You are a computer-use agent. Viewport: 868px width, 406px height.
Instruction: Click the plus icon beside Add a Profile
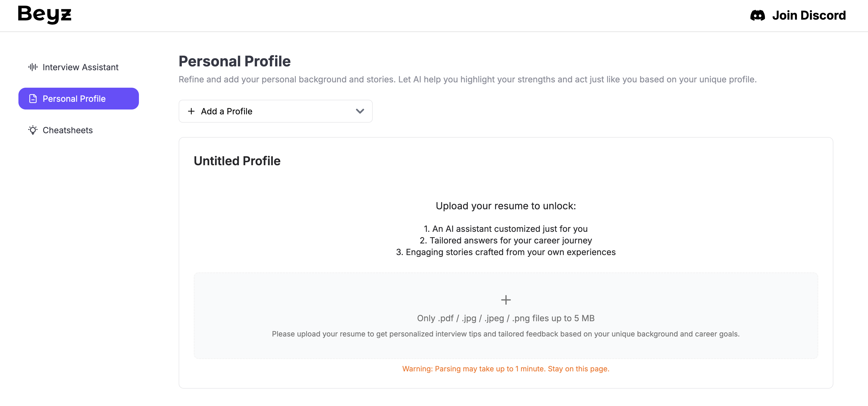point(191,111)
